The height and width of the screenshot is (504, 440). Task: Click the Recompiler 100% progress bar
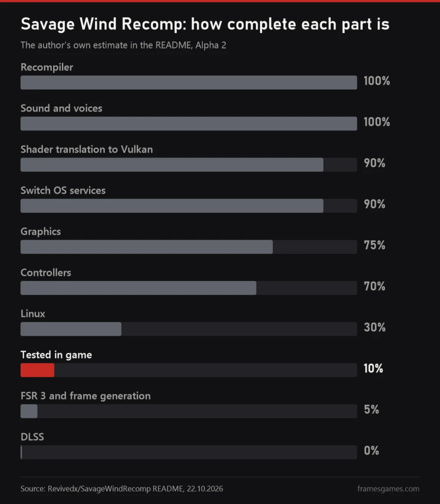point(189,83)
